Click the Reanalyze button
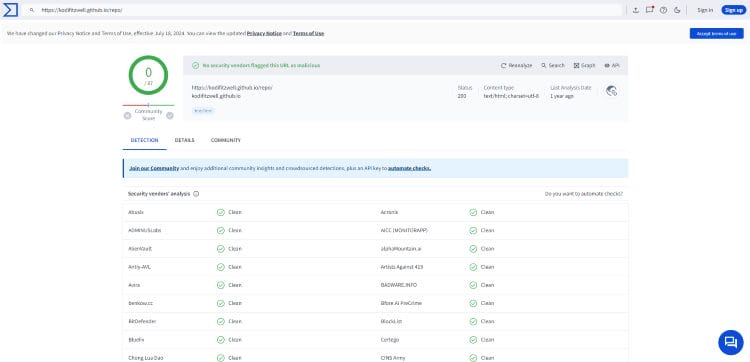The image size is (750, 362). (517, 66)
